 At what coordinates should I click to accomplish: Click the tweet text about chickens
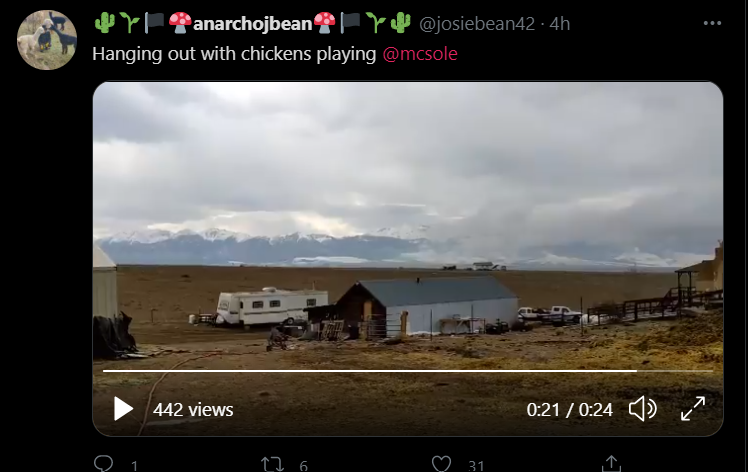pos(234,53)
